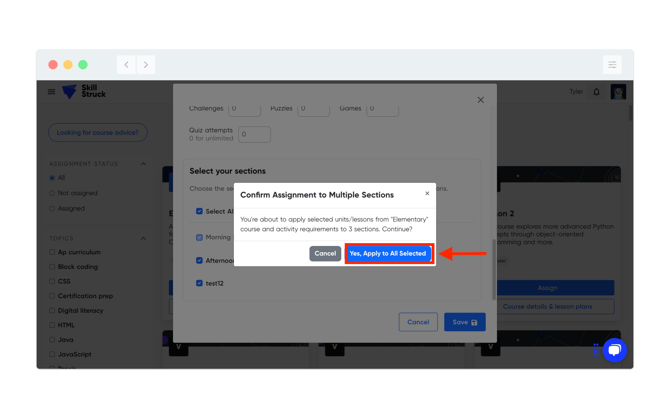Open the chat support bubble
This screenshot has width=670, height=418.
click(x=614, y=350)
